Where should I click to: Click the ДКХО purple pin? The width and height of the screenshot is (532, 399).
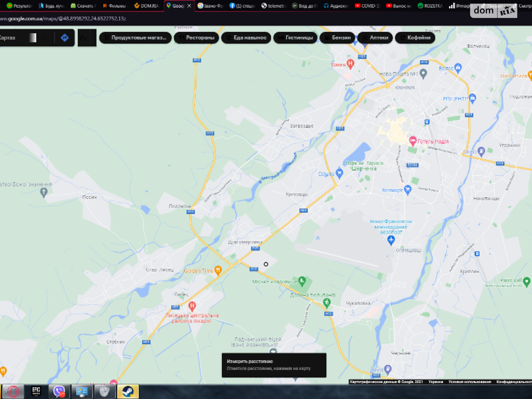pos(481,152)
